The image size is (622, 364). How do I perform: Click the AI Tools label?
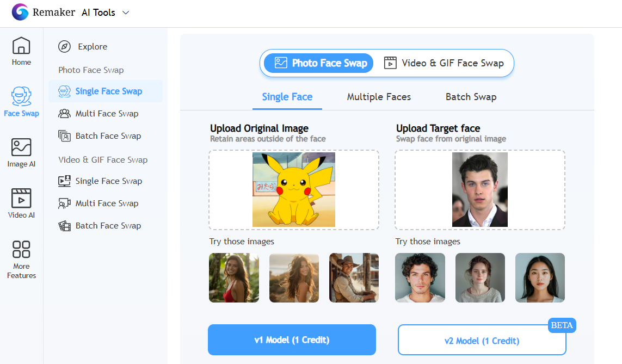98,13
